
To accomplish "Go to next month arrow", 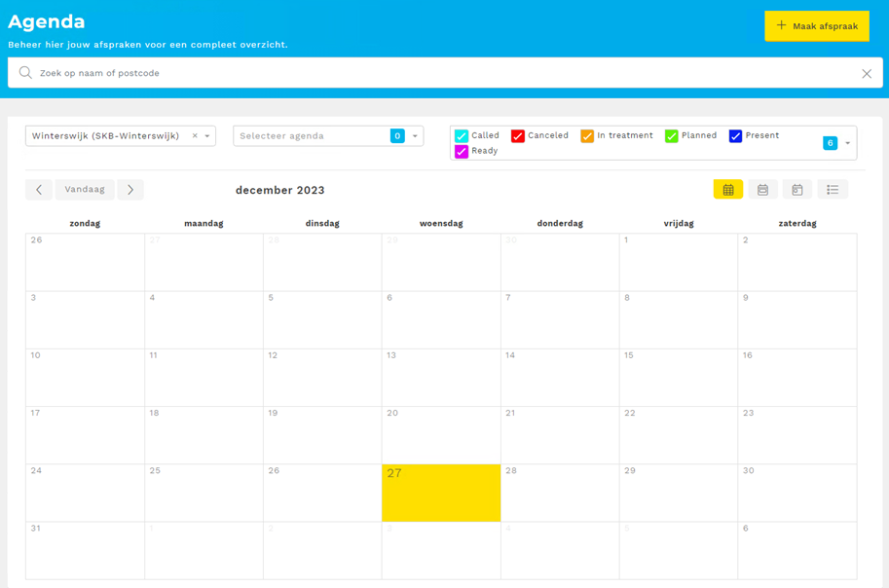I will pyautogui.click(x=130, y=190).
